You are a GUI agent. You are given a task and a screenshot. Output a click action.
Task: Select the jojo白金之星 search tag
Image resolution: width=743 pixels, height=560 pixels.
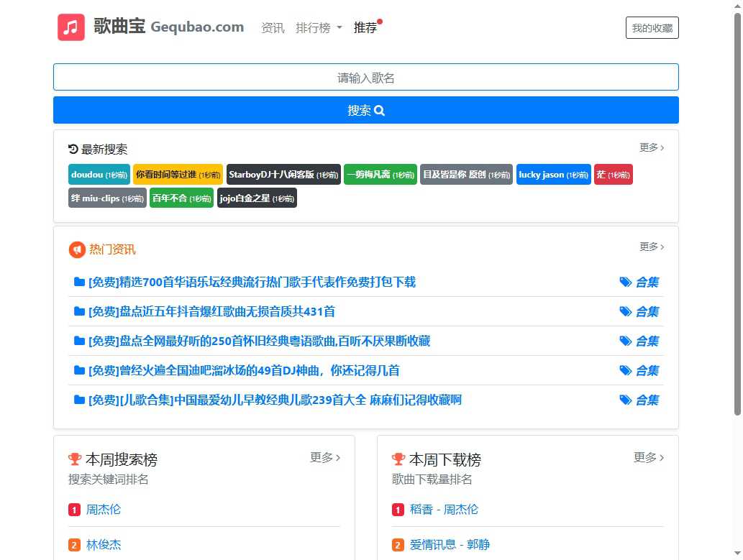click(x=258, y=198)
